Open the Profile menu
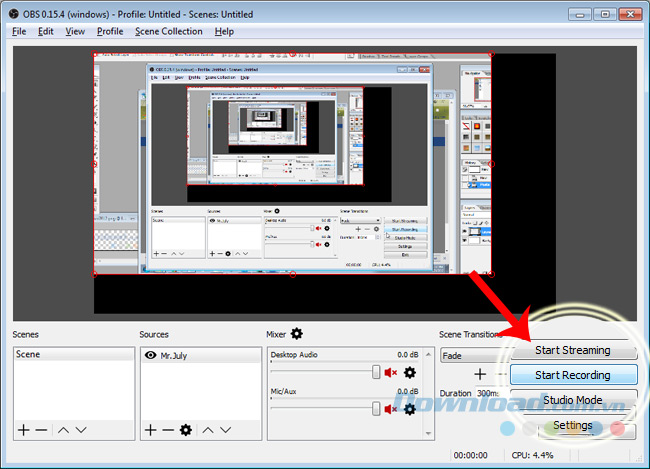 coord(110,32)
